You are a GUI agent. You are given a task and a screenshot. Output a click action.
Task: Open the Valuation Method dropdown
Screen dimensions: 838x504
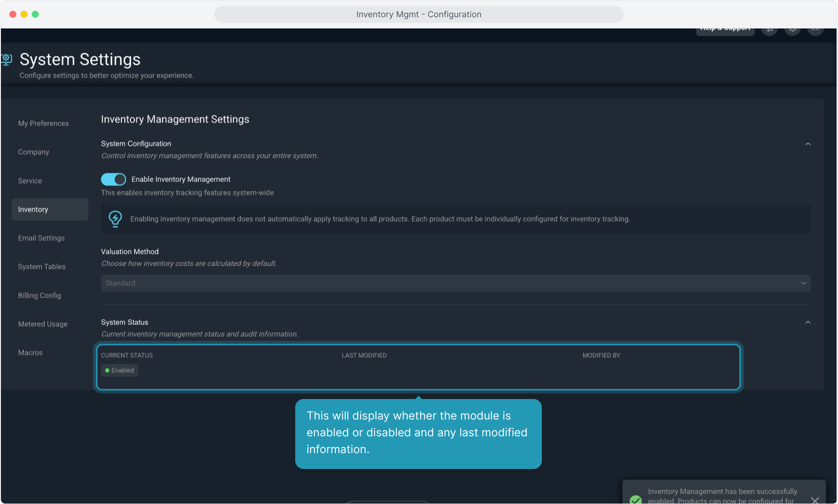pos(455,283)
